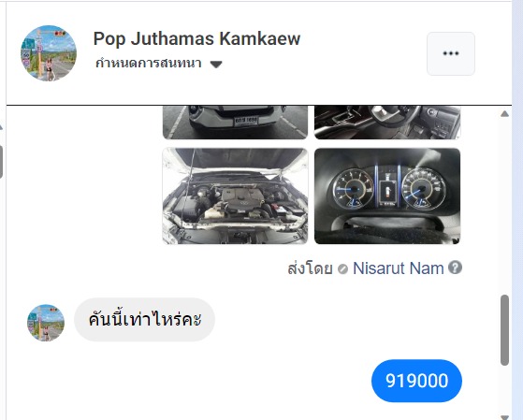This screenshot has width=523, height=420.
Task: Open the three-dots options menu
Action: coord(451,53)
